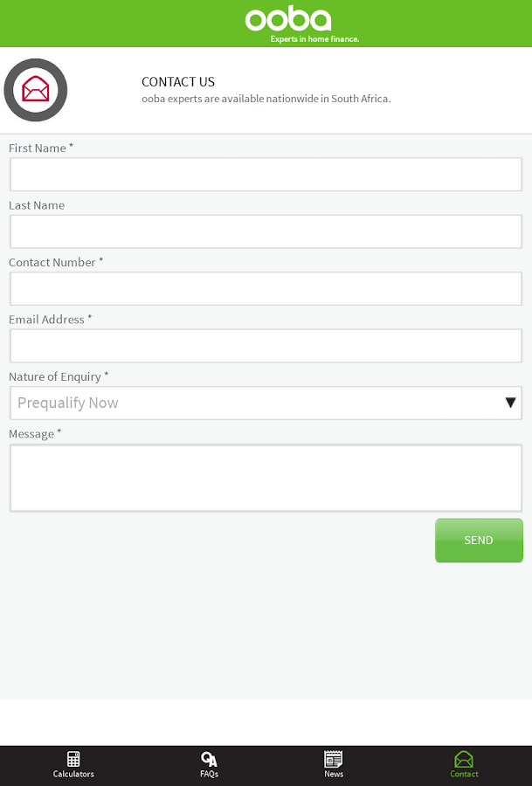The width and height of the screenshot is (532, 786).
Task: Tap the News newspaper icon
Action: (334, 759)
